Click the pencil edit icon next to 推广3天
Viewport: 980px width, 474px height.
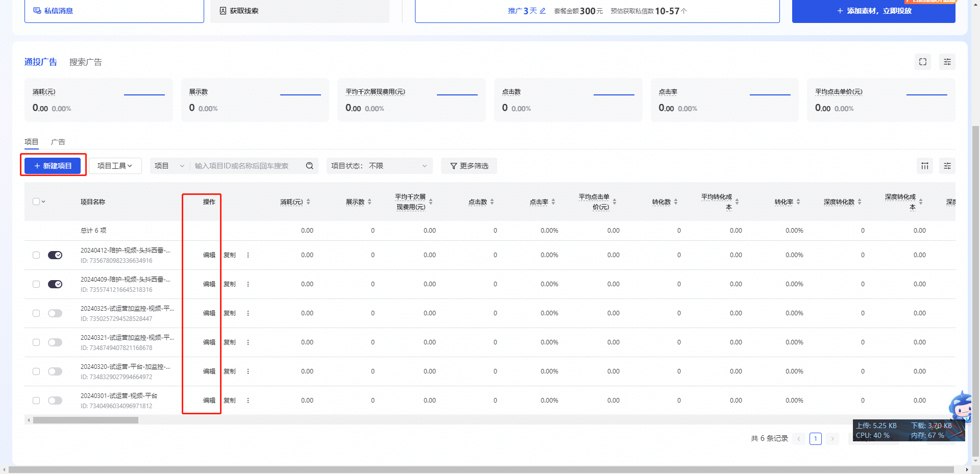coord(543,11)
